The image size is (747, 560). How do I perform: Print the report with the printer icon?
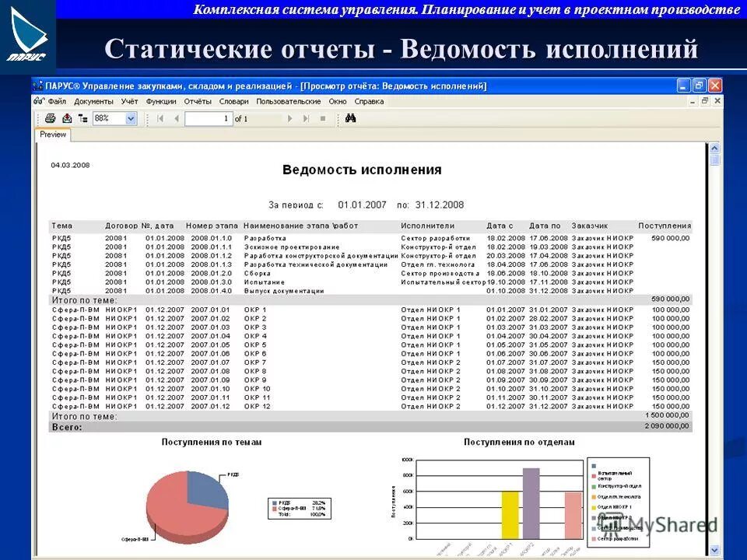(50, 118)
